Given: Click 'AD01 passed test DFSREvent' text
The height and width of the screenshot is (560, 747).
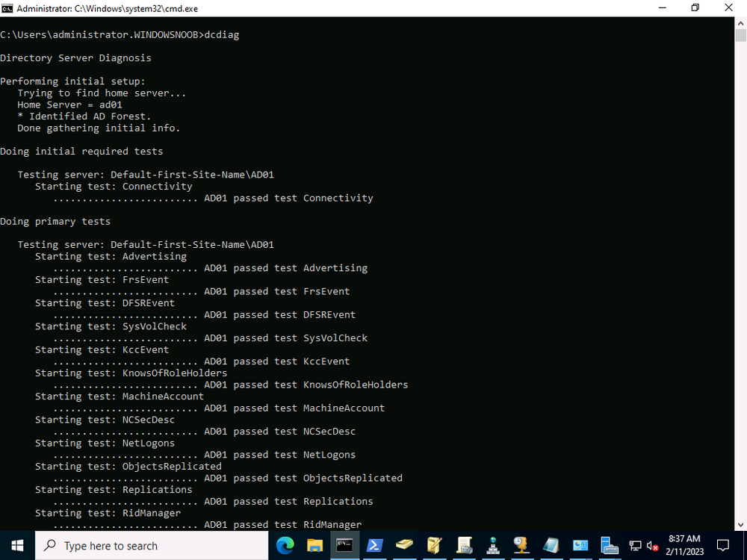Looking at the screenshot, I should coord(279,315).
